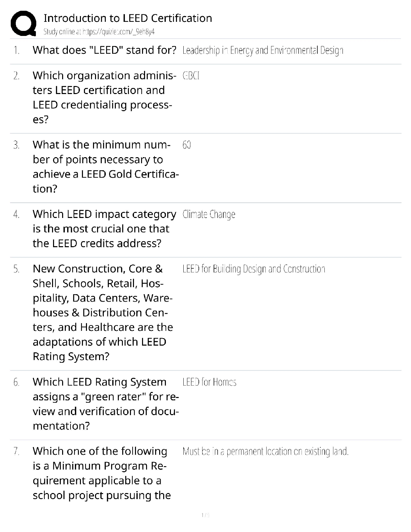Click the permanent location on existing land answer

pos(265,451)
